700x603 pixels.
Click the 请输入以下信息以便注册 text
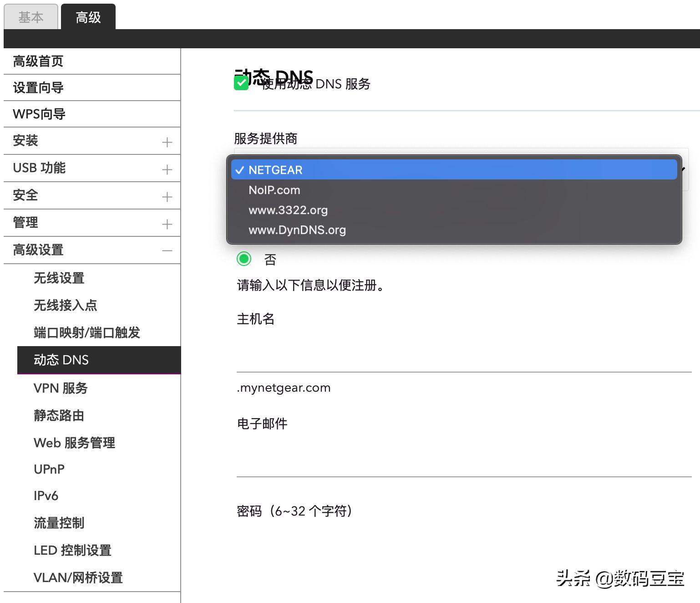coord(311,286)
